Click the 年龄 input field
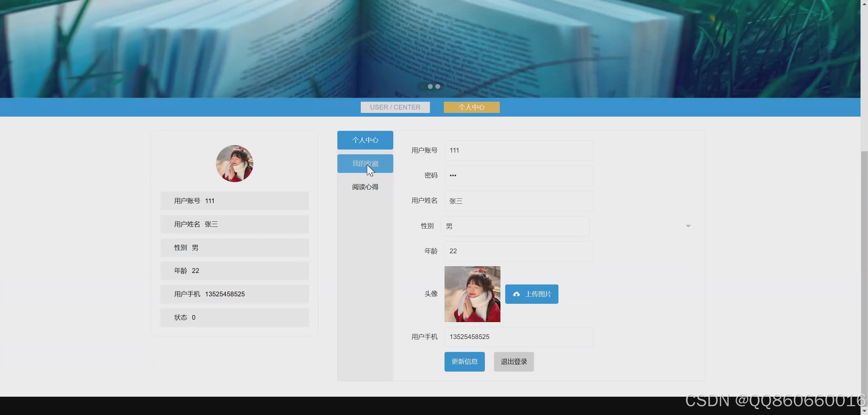This screenshot has width=868, height=415. pos(519,251)
